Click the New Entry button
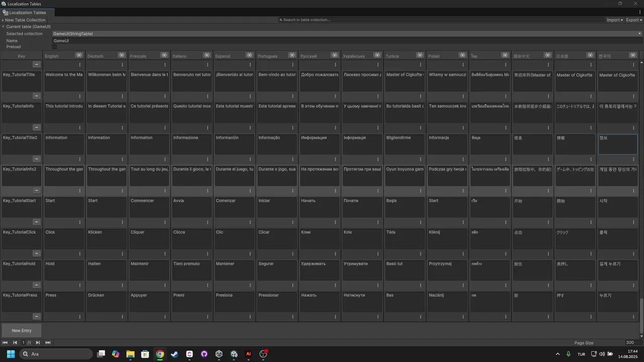644x362 pixels. coord(22,330)
